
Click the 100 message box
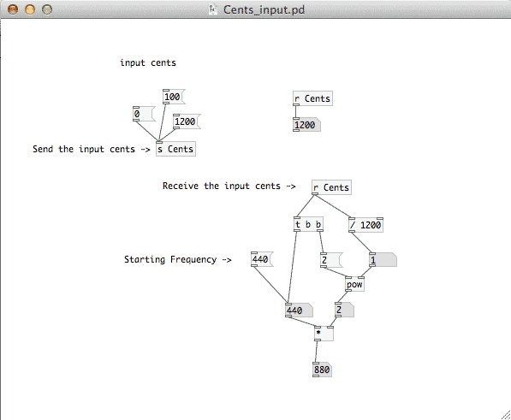click(x=174, y=97)
